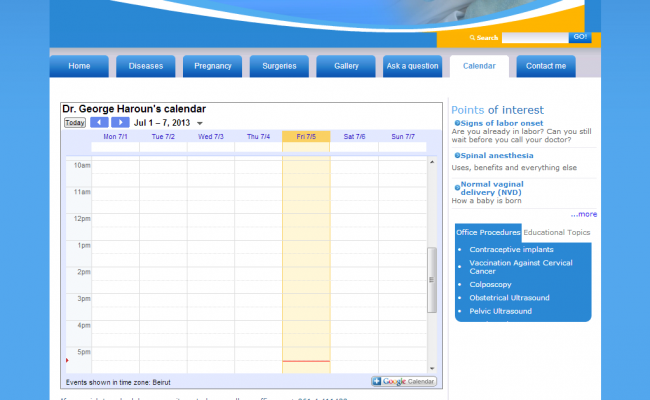Select the Fri 7/5 column header
Screen dimensions: 650x400
(306, 136)
